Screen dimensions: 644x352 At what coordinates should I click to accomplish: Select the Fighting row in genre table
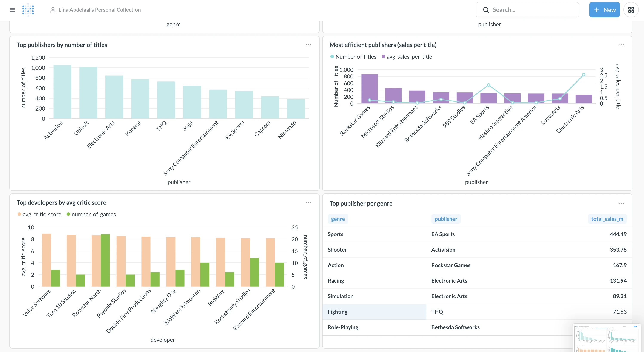coord(337,312)
